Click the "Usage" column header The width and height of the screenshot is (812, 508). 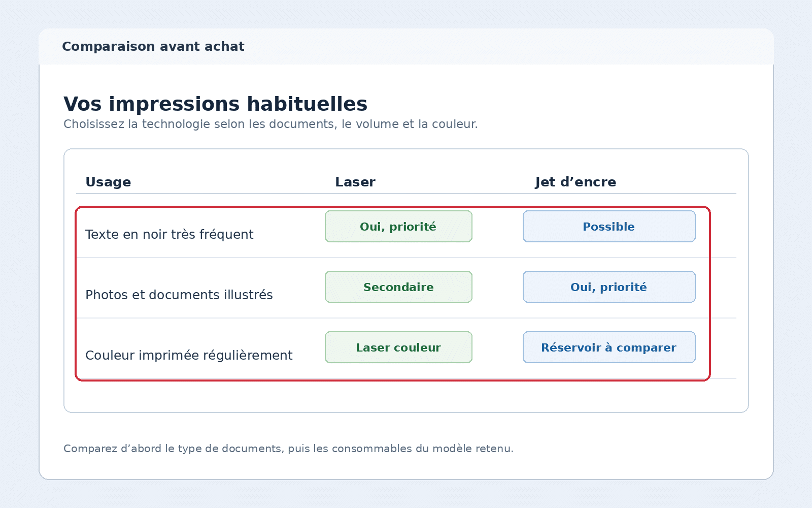(x=108, y=182)
